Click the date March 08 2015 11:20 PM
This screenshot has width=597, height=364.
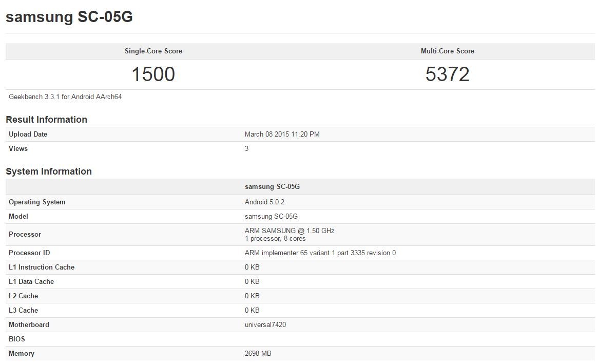pyautogui.click(x=282, y=134)
